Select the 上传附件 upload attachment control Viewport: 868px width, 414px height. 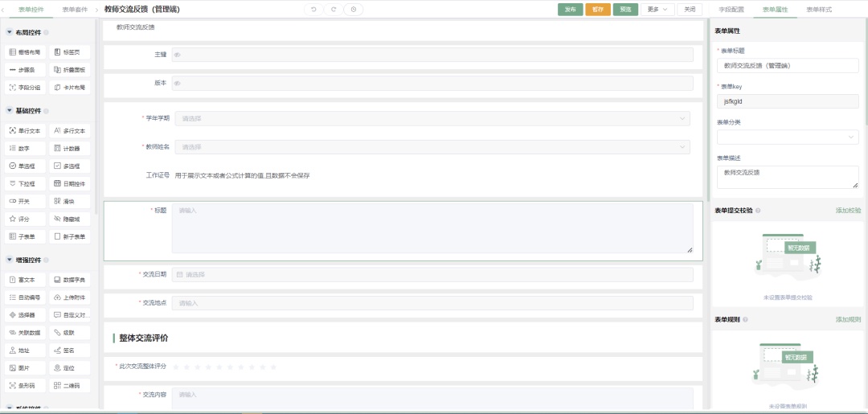coord(69,297)
